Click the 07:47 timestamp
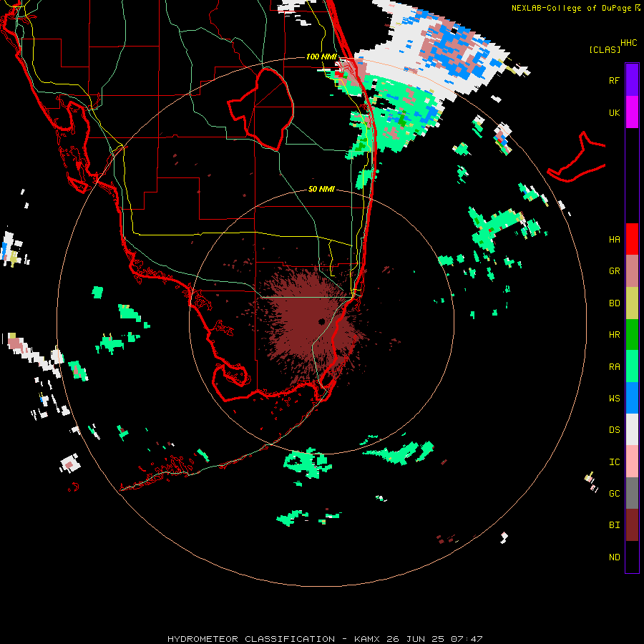 pos(467,639)
